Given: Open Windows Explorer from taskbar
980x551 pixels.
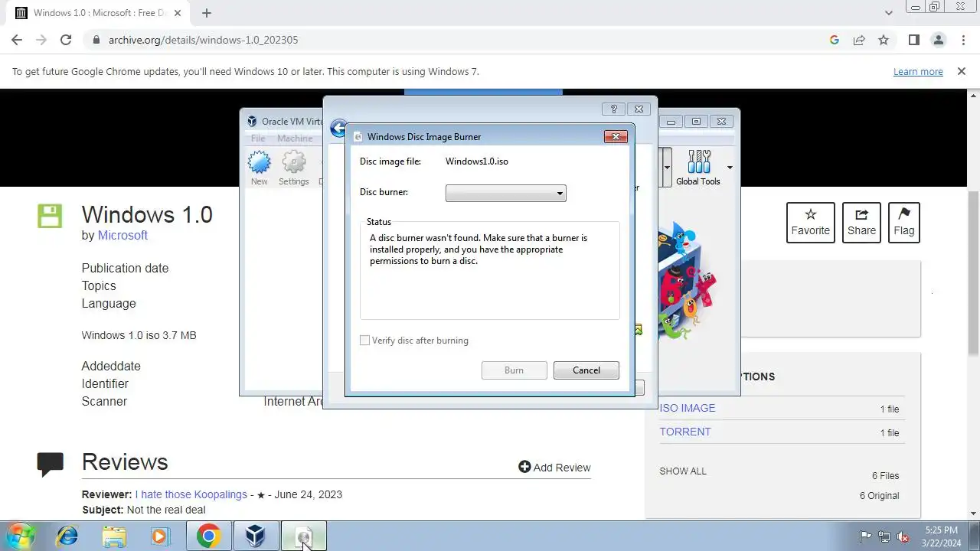Looking at the screenshot, I should 114,536.
